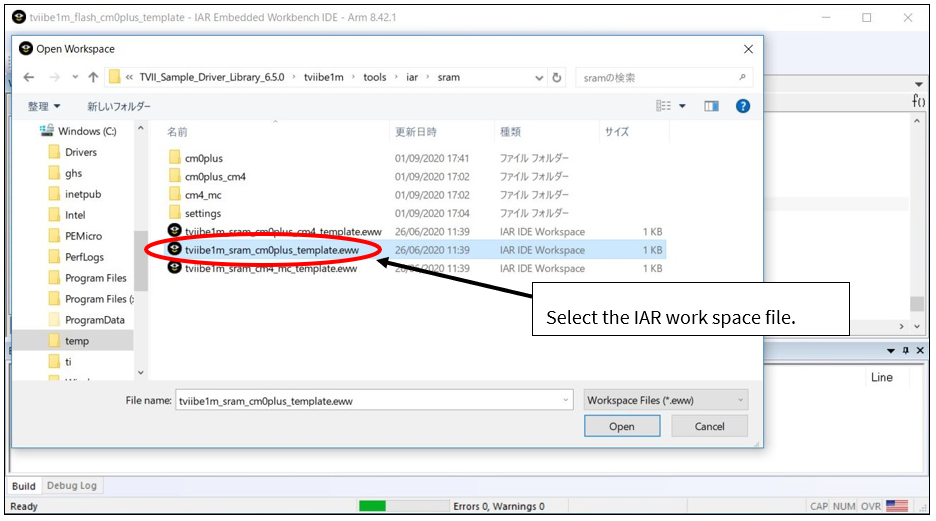Click the Up one level arrow
The image size is (936, 521).
[93, 78]
